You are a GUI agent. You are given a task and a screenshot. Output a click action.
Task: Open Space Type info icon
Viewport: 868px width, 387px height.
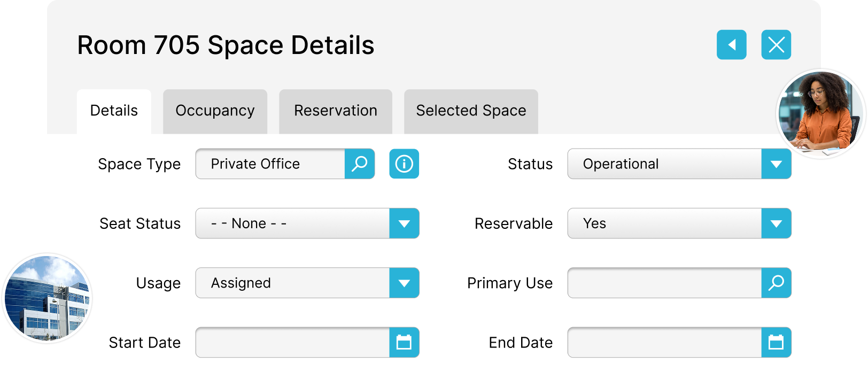pyautogui.click(x=404, y=164)
